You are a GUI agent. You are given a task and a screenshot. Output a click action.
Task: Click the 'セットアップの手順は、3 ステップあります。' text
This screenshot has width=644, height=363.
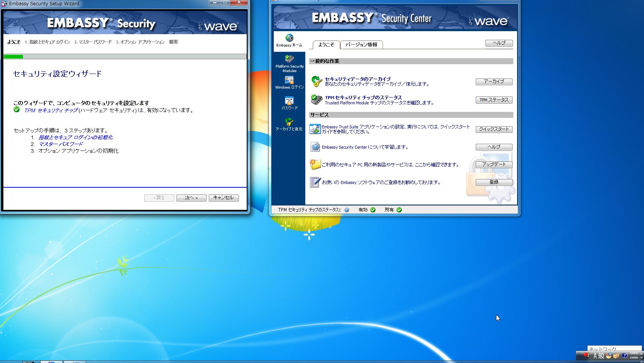point(61,130)
